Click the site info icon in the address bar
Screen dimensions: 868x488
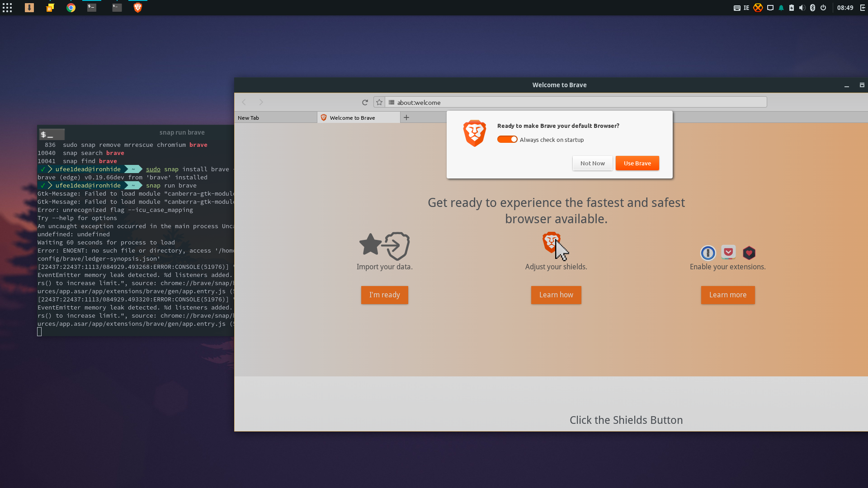pyautogui.click(x=392, y=102)
